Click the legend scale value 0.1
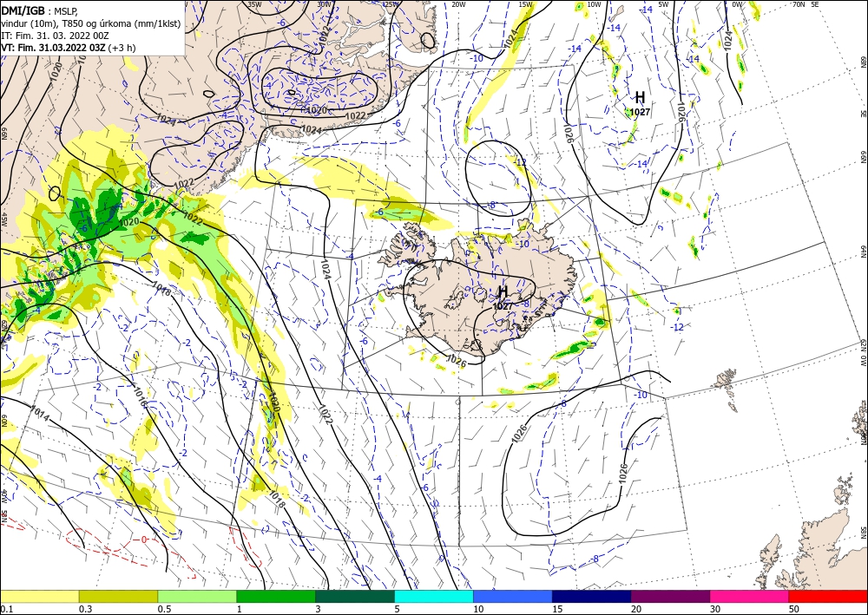 point(5,609)
